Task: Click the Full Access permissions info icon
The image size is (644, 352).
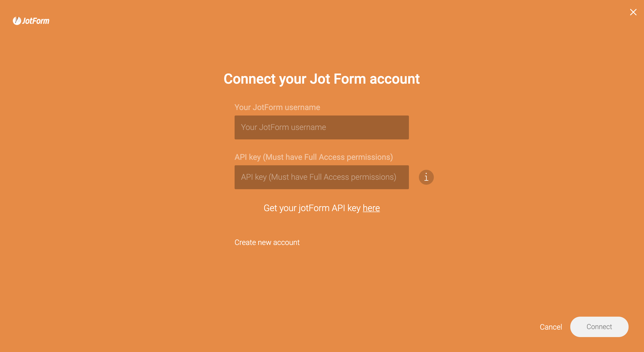Action: [x=425, y=177]
